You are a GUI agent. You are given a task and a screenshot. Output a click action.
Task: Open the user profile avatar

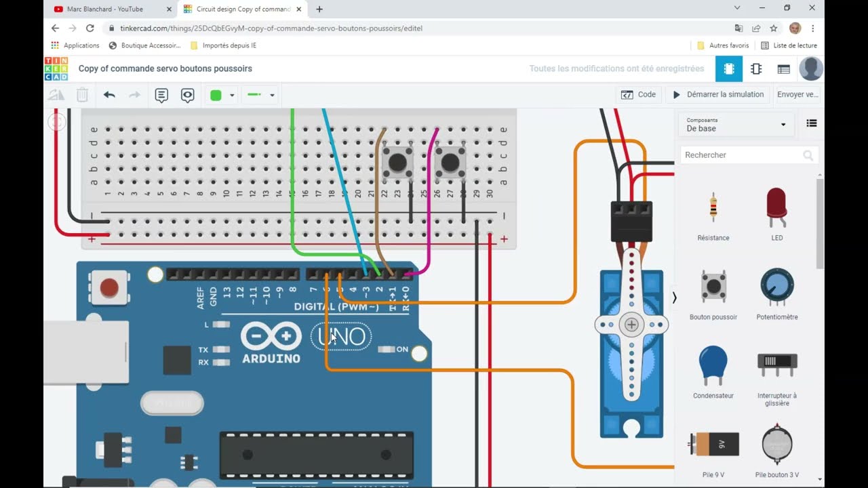tap(811, 68)
